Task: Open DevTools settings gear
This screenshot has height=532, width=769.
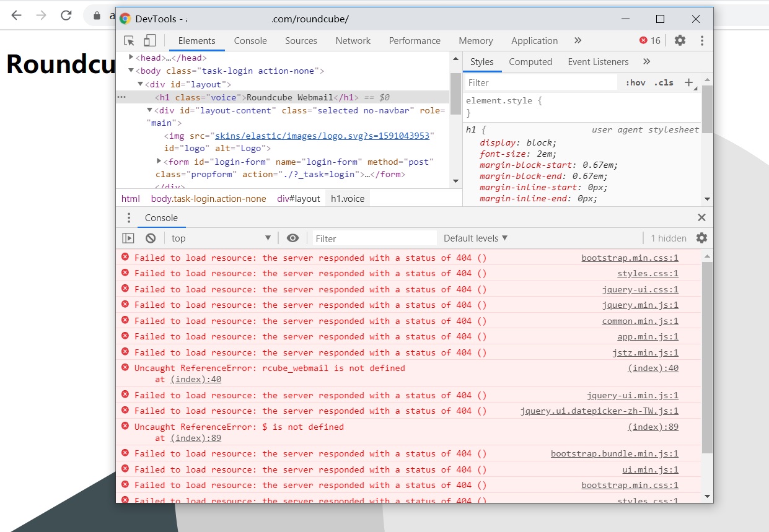Action: point(680,40)
